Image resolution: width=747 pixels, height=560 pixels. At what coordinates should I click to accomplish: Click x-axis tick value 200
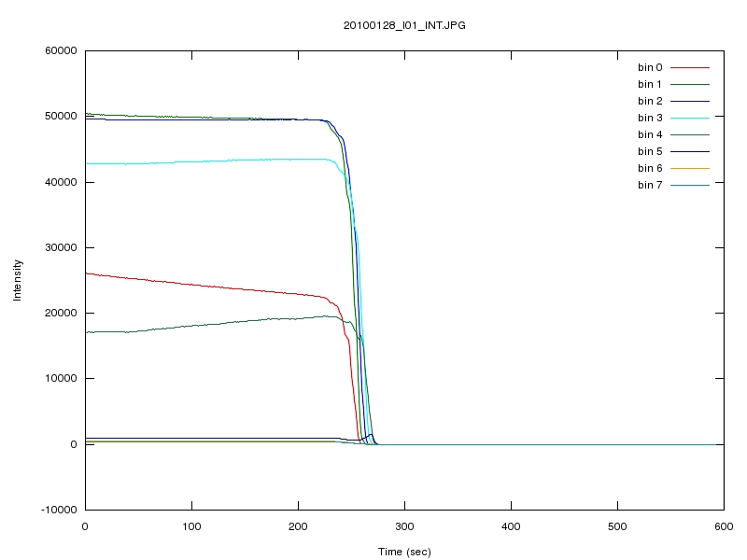pos(298,526)
